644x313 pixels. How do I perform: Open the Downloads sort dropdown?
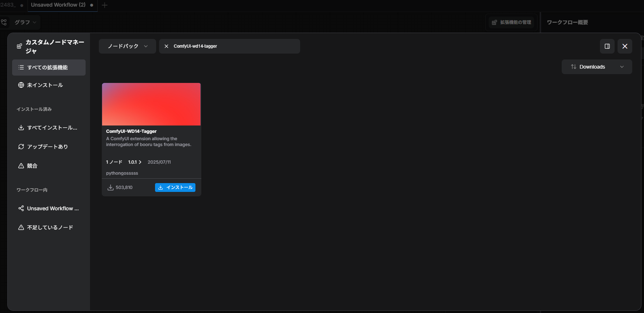pyautogui.click(x=597, y=67)
